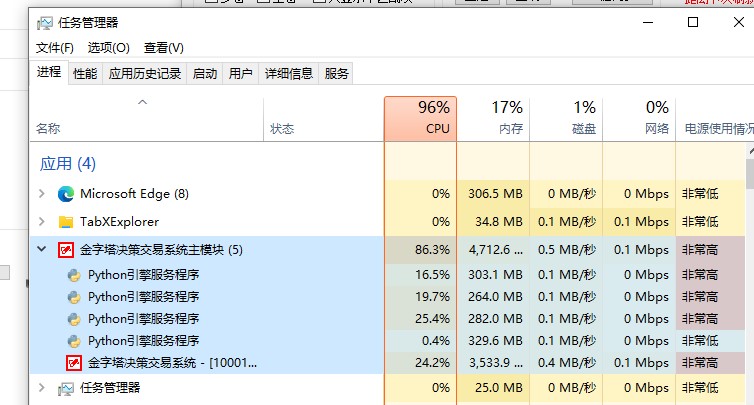This screenshot has width=754, height=405.
Task: Open the 文件(F) menu
Action: tap(55, 48)
